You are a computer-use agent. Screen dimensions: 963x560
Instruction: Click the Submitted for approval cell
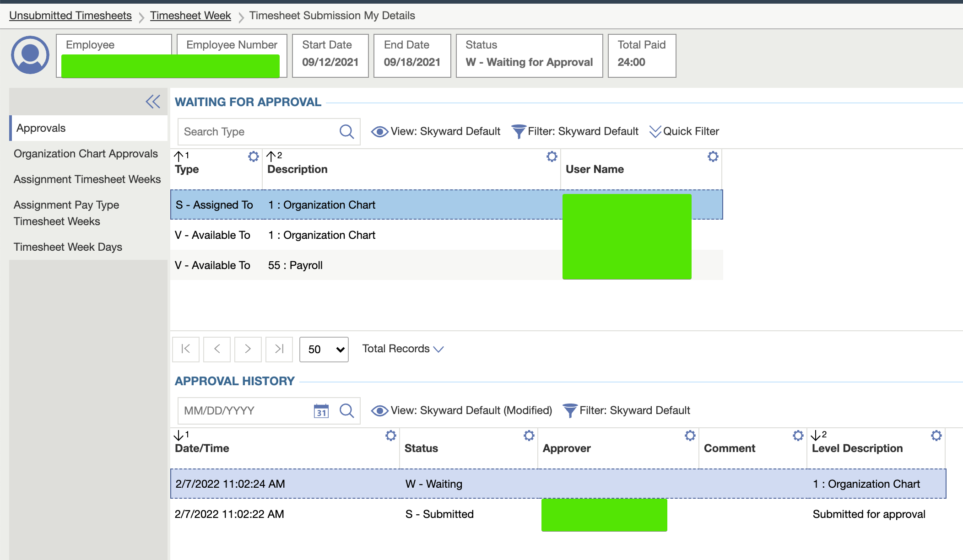point(869,514)
